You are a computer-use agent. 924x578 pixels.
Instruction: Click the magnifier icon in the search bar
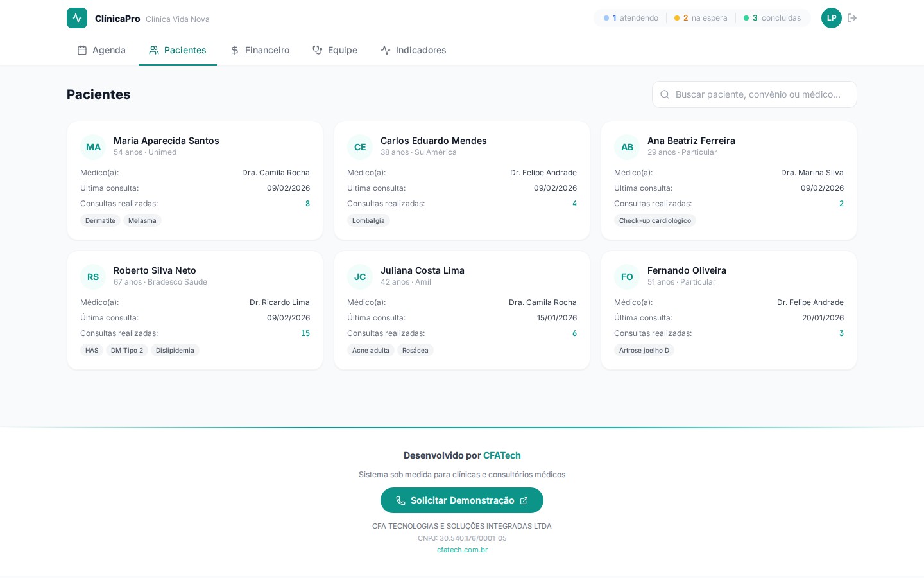click(x=665, y=94)
